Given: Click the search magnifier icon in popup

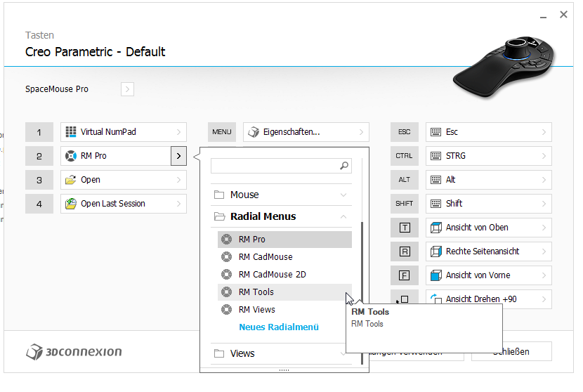Looking at the screenshot, I should [x=344, y=166].
